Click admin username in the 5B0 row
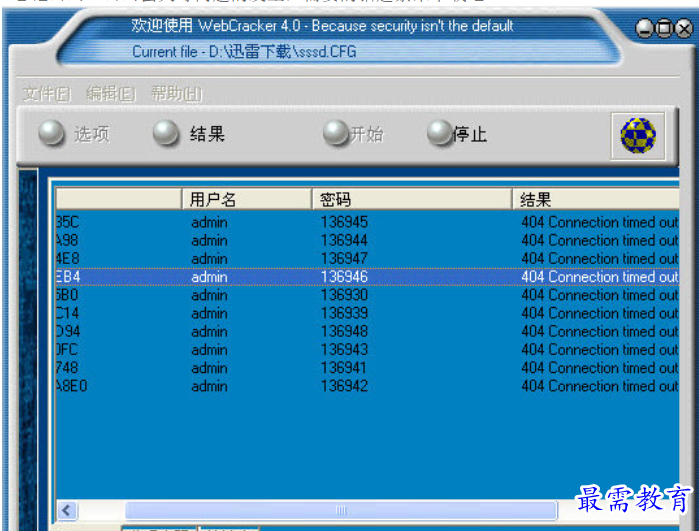The image size is (699, 531). pyautogui.click(x=210, y=295)
